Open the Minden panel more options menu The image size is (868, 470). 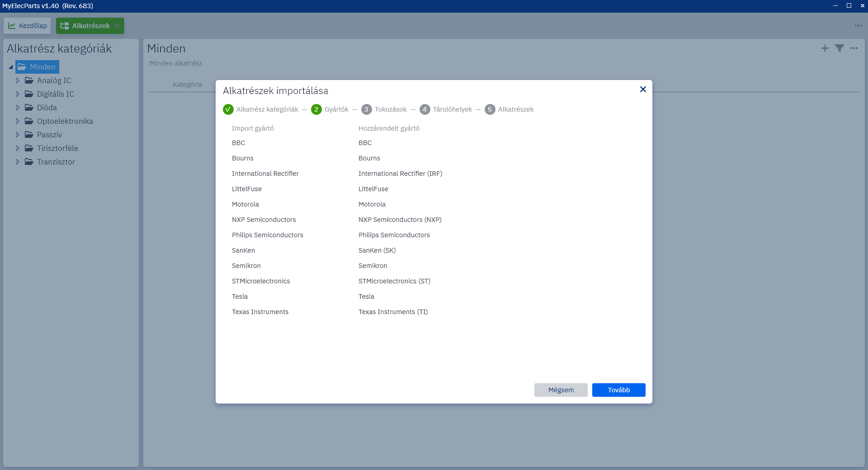click(854, 48)
